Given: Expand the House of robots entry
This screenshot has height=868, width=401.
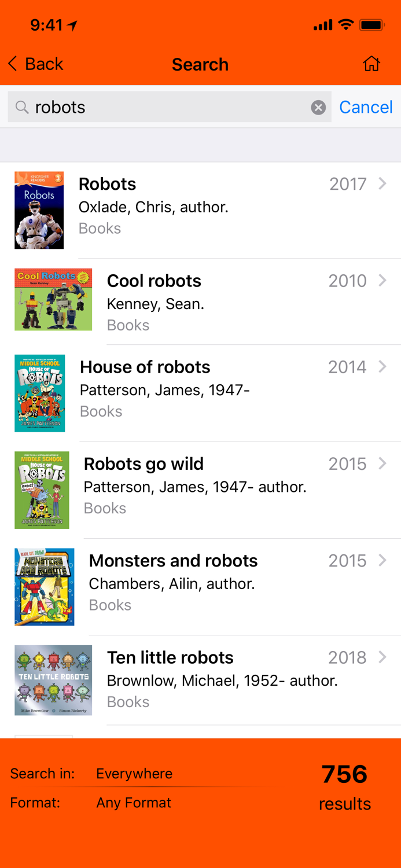Looking at the screenshot, I should [384, 367].
